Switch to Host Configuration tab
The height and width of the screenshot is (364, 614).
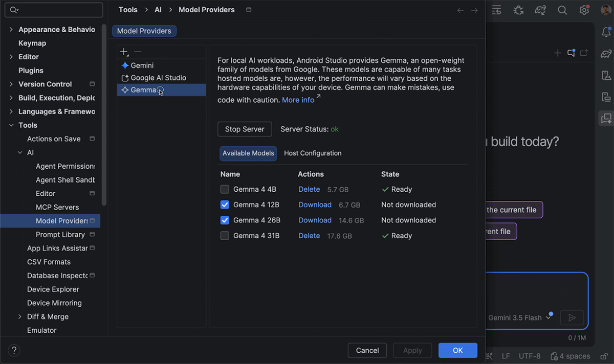point(313,153)
